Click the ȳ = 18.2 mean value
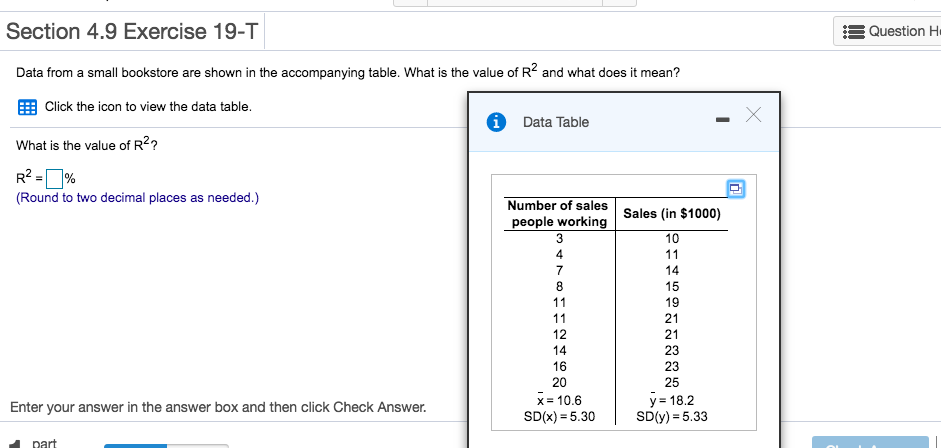The image size is (941, 448). 672,400
